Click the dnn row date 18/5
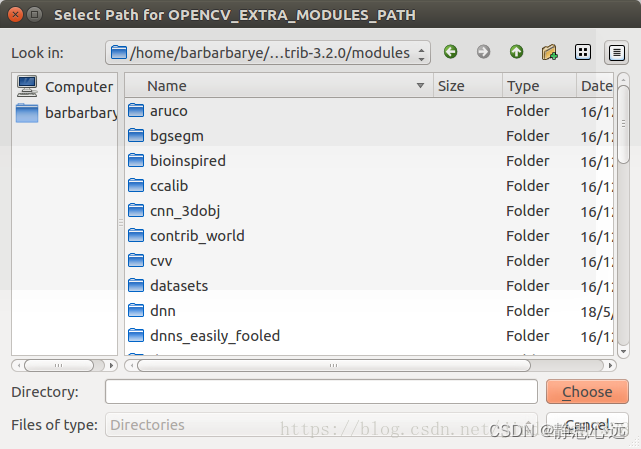 click(x=596, y=312)
